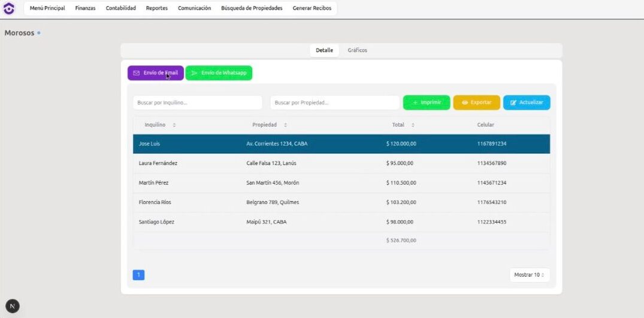Focus the Buscar por Inquilino search field
The height and width of the screenshot is (318, 644).
click(197, 103)
